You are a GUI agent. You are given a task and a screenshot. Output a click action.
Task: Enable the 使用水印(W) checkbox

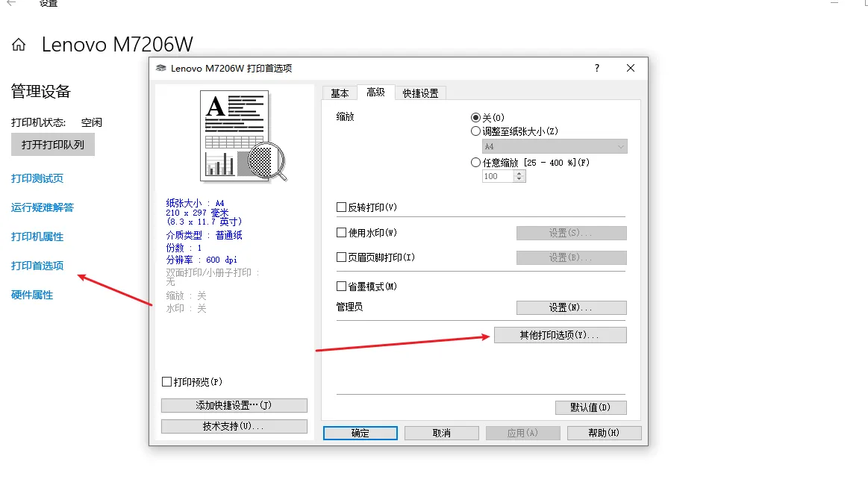[x=342, y=232]
